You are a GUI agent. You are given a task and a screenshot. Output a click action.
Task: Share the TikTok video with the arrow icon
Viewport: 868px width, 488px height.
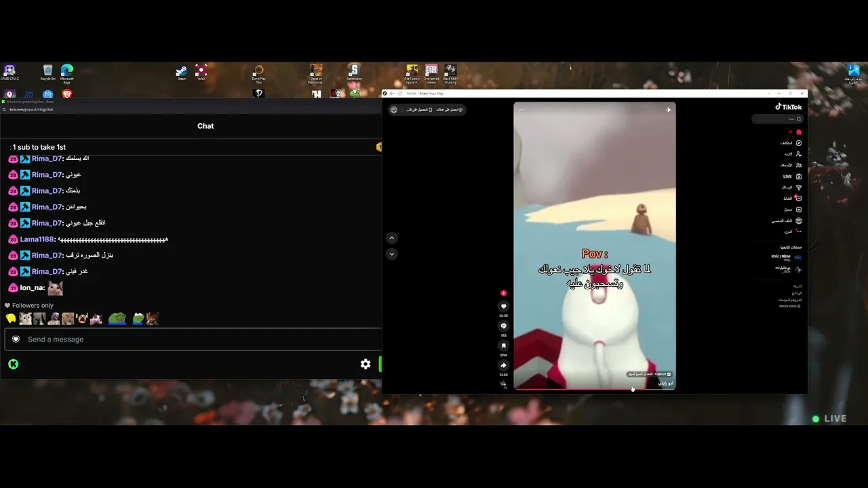tap(503, 365)
